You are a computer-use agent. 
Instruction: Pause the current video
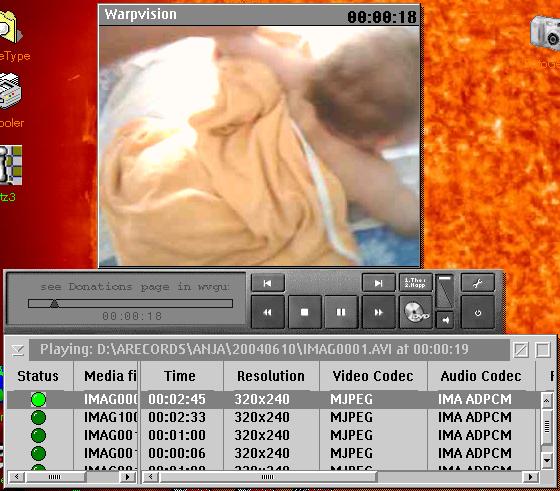[x=341, y=312]
